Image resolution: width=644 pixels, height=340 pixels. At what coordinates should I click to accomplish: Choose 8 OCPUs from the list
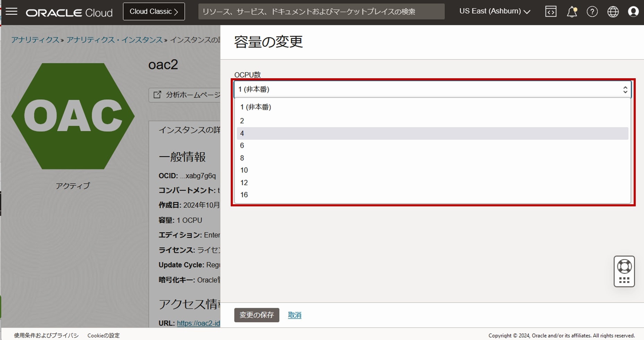coord(432,158)
